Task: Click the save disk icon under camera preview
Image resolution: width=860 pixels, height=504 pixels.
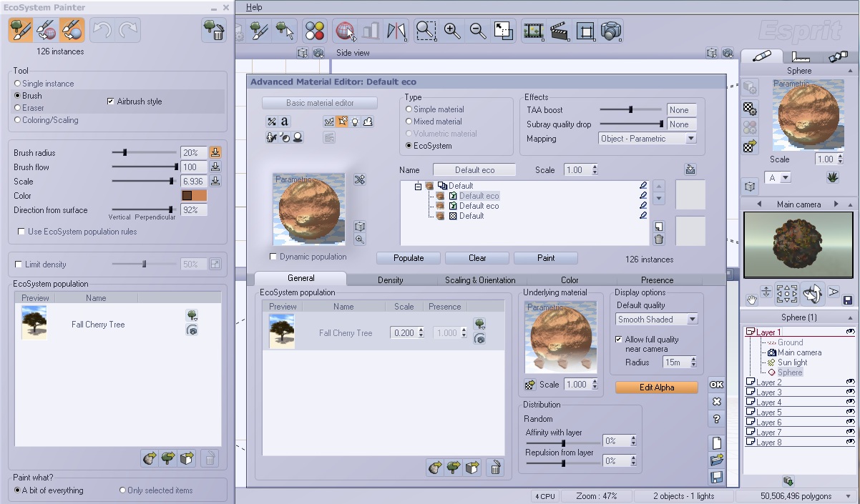Action: click(x=848, y=300)
